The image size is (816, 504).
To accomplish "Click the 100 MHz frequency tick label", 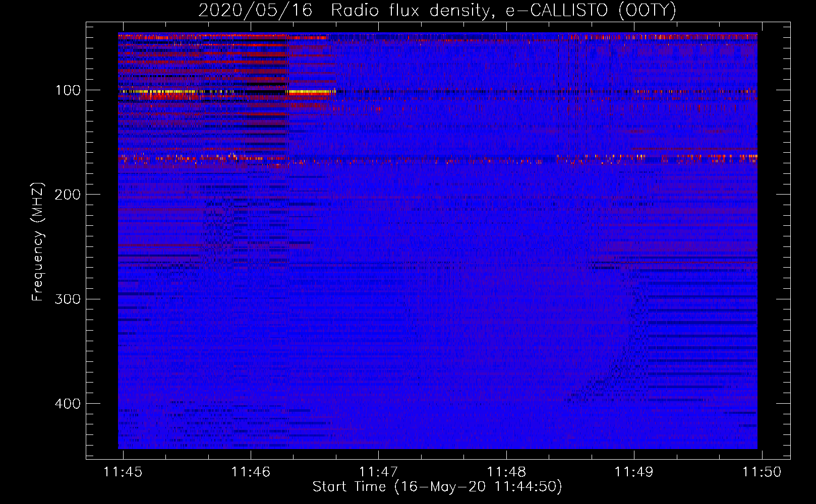I will pyautogui.click(x=68, y=90).
